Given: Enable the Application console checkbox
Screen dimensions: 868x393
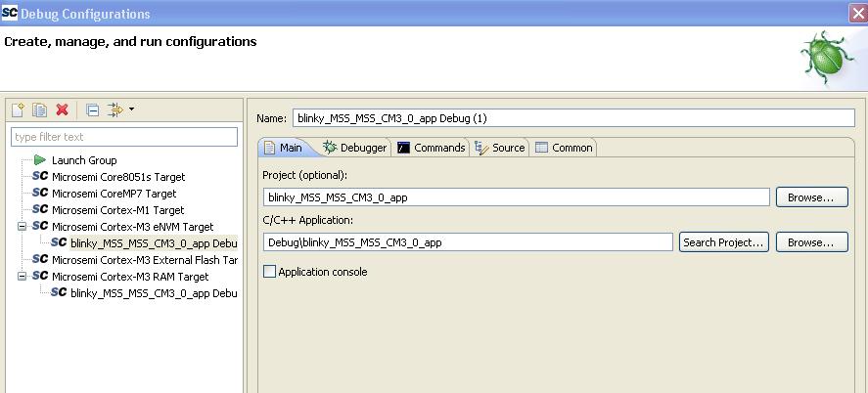Looking at the screenshot, I should pos(270,272).
